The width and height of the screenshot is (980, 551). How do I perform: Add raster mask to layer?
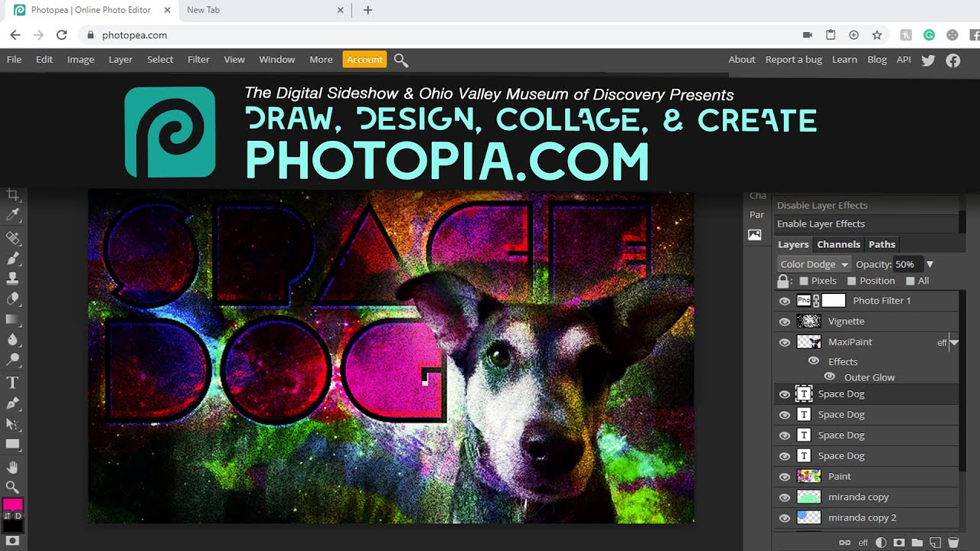[x=900, y=543]
